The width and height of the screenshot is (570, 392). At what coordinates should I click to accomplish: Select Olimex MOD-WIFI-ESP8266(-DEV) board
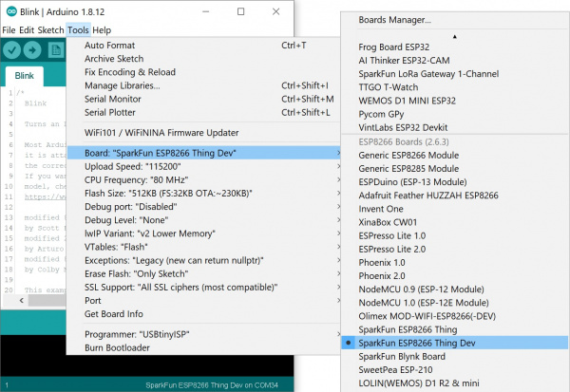pyautogui.click(x=454, y=317)
